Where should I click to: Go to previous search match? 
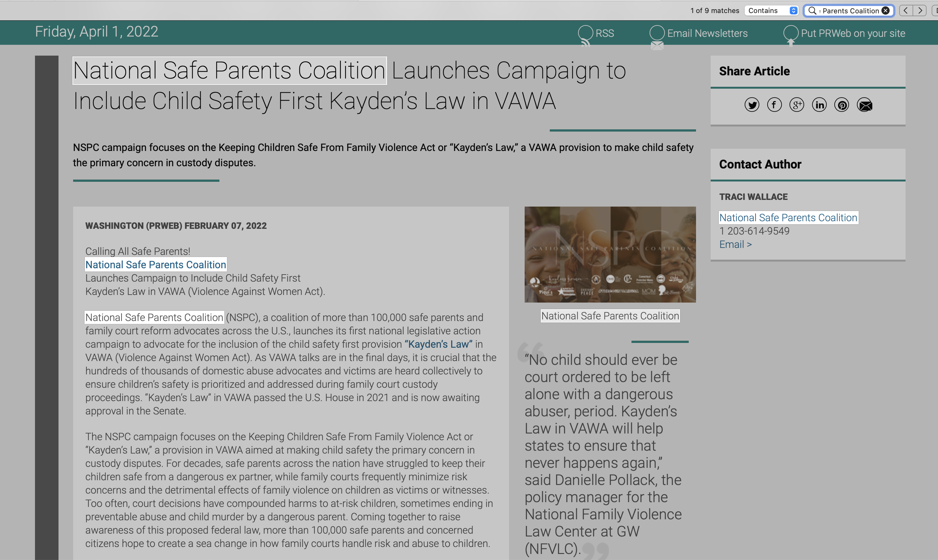point(906,10)
